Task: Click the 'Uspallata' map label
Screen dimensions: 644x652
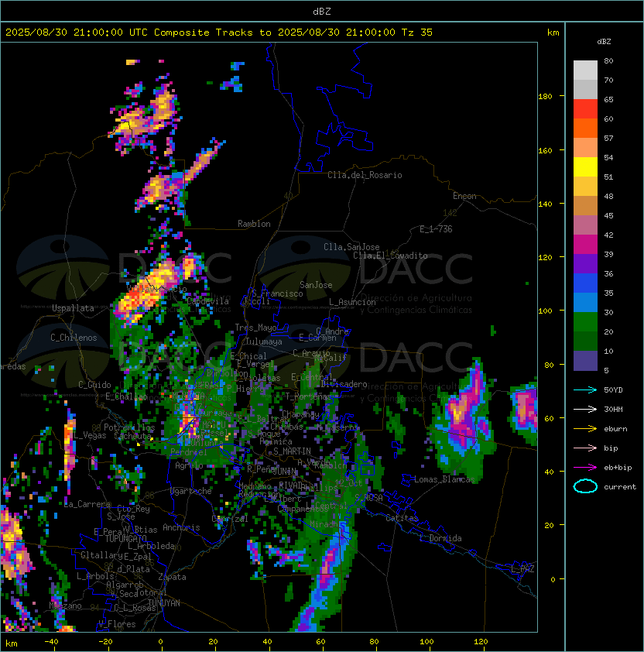Action: pos(73,308)
